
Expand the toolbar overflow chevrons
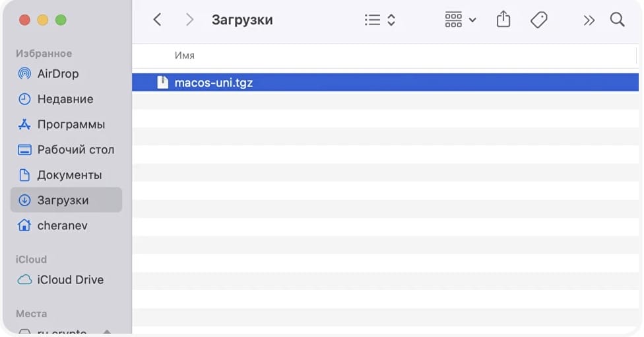(589, 20)
